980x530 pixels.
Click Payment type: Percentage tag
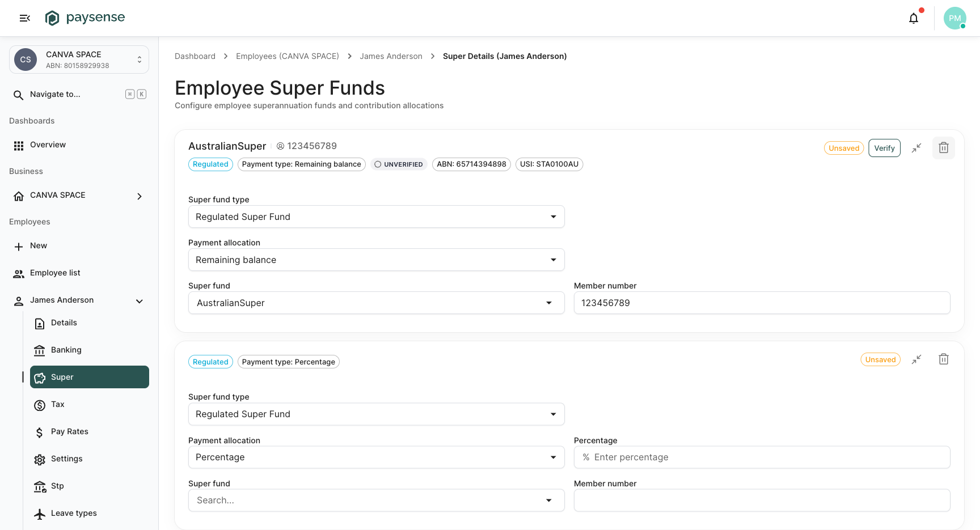pos(289,362)
